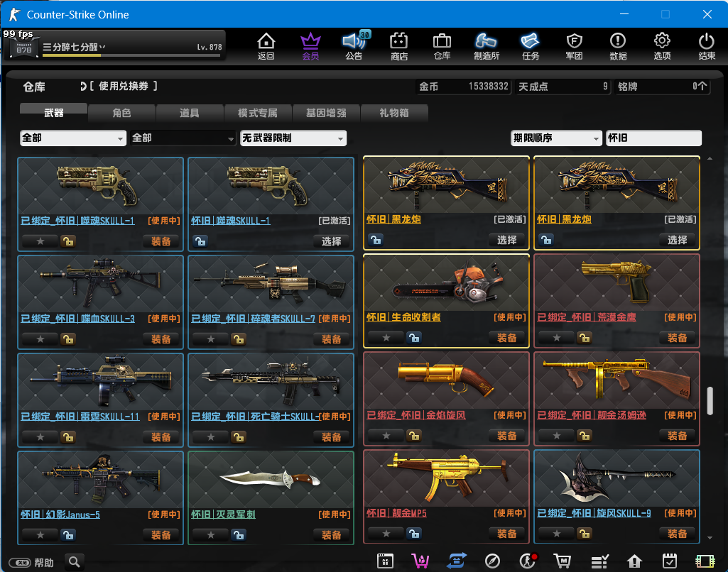This screenshot has height=572, width=728.
Task: Open the pink shopping cart icon
Action: point(420,561)
